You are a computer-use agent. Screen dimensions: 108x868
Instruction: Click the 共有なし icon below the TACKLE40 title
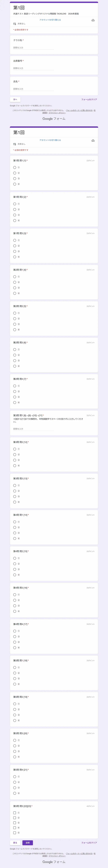[x=14, y=24]
